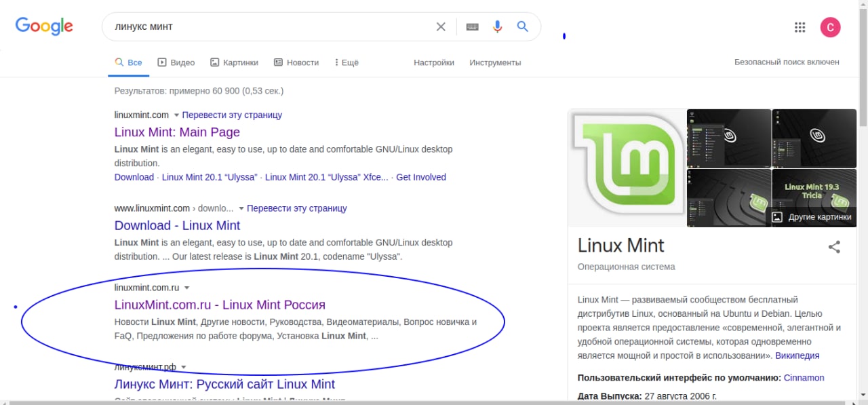Screen dimensions: 868x405
Task: Open the Get Involved sitelink
Action: 421,177
